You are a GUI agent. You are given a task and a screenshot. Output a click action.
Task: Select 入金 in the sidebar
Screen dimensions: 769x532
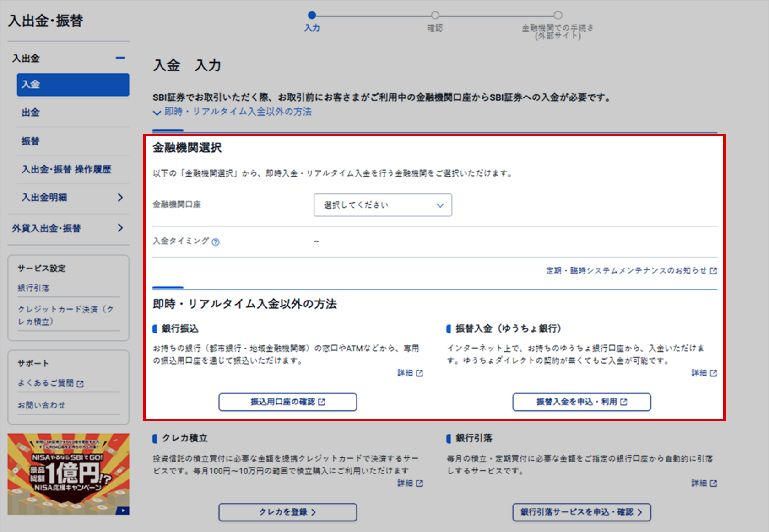[x=73, y=85]
